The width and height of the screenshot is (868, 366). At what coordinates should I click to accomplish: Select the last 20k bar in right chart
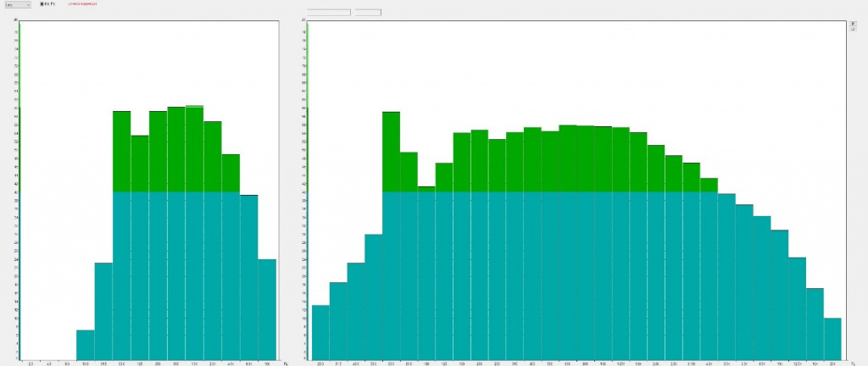click(x=832, y=339)
